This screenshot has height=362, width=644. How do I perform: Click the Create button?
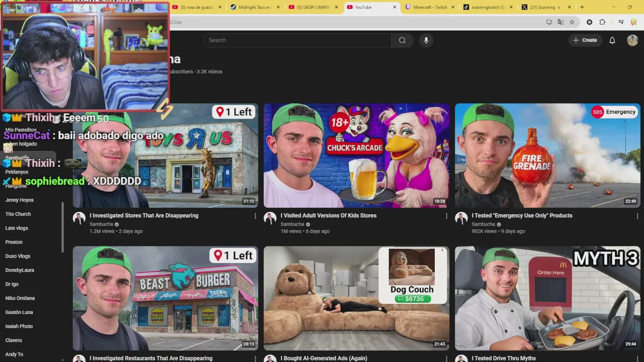click(585, 40)
